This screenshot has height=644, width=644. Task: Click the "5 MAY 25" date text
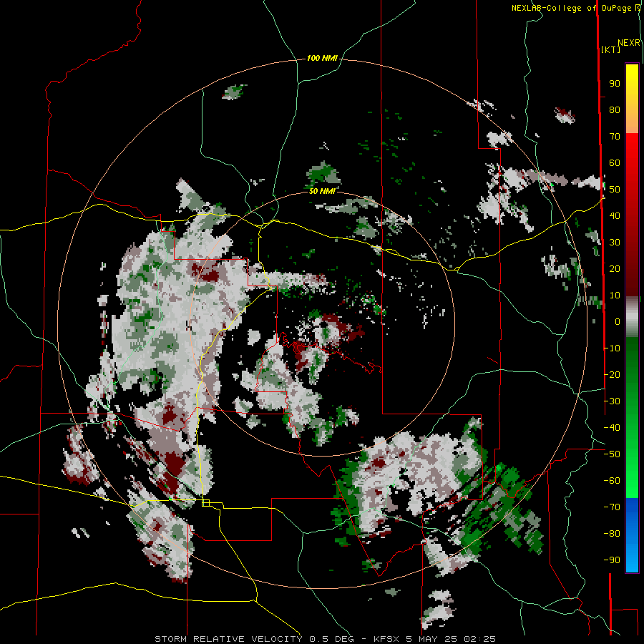431,639
